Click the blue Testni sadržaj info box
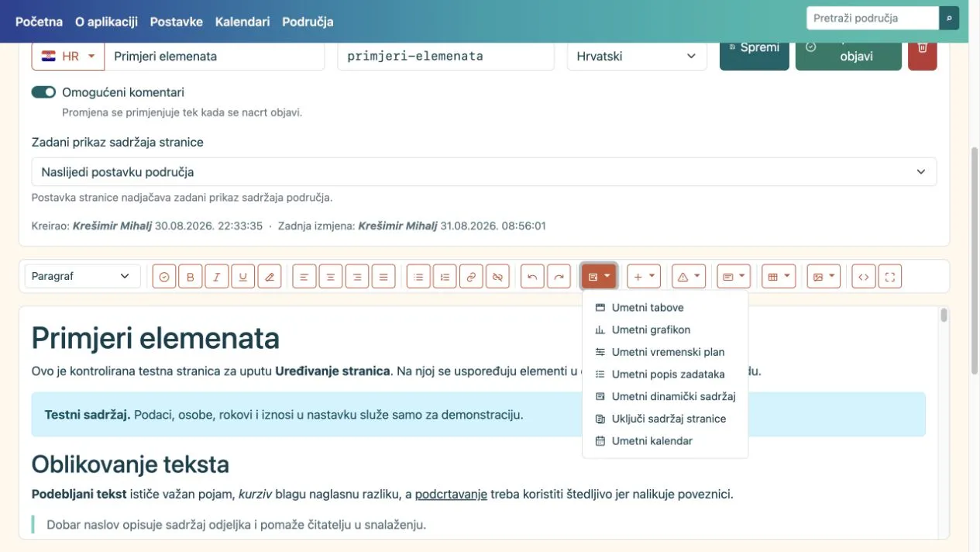 pos(478,415)
